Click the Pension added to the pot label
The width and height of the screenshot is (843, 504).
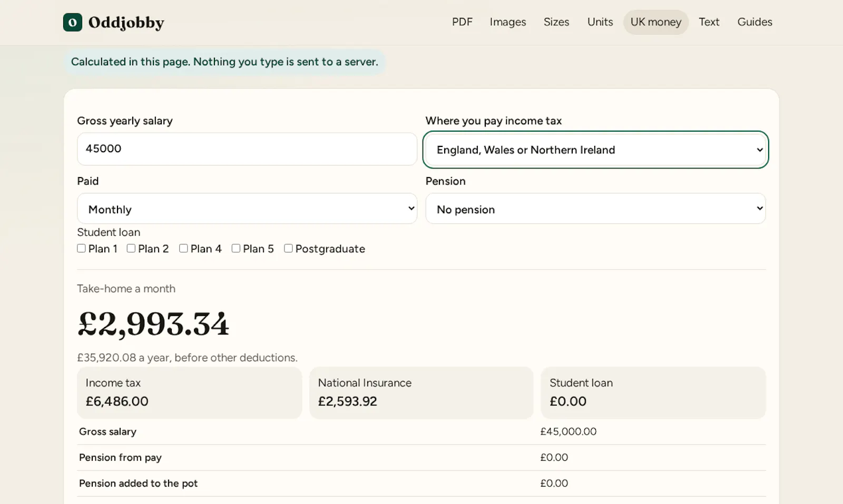[138, 483]
